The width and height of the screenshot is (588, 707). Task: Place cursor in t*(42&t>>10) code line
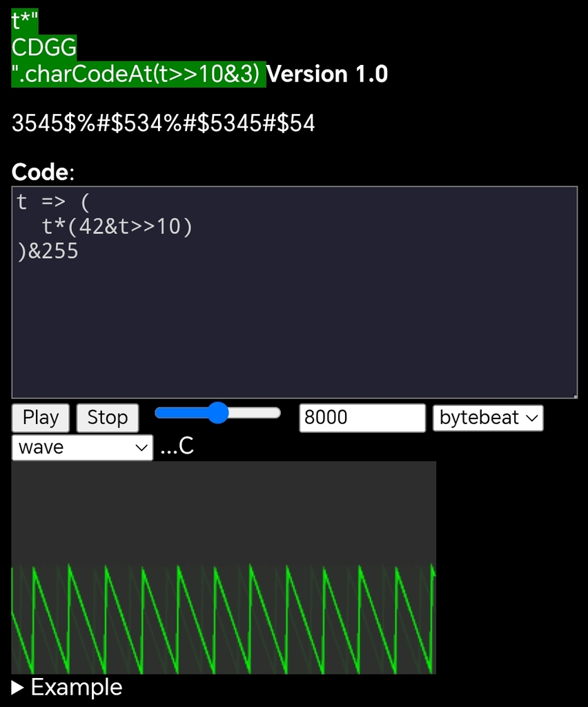(x=116, y=226)
